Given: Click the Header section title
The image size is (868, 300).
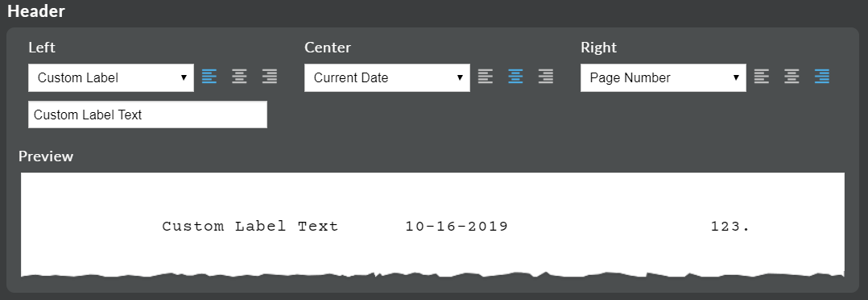Looking at the screenshot, I should coord(36,11).
